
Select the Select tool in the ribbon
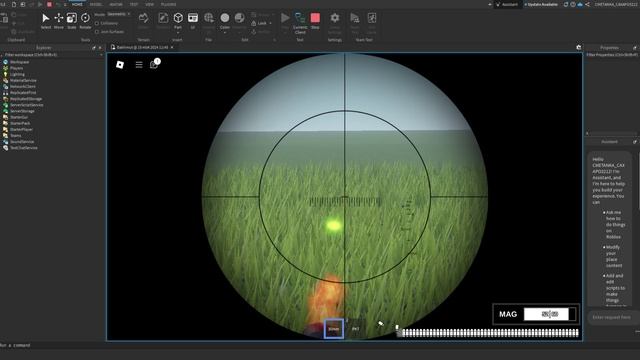click(x=46, y=21)
